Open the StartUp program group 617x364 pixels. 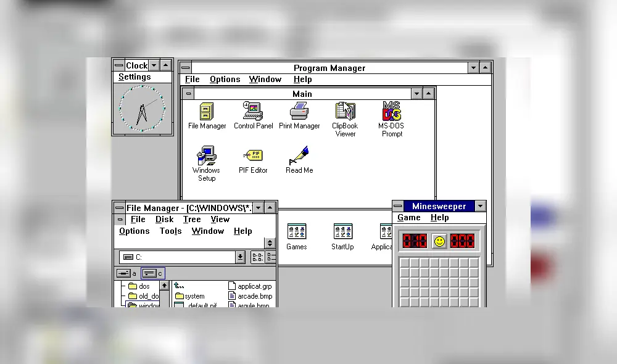click(x=343, y=233)
